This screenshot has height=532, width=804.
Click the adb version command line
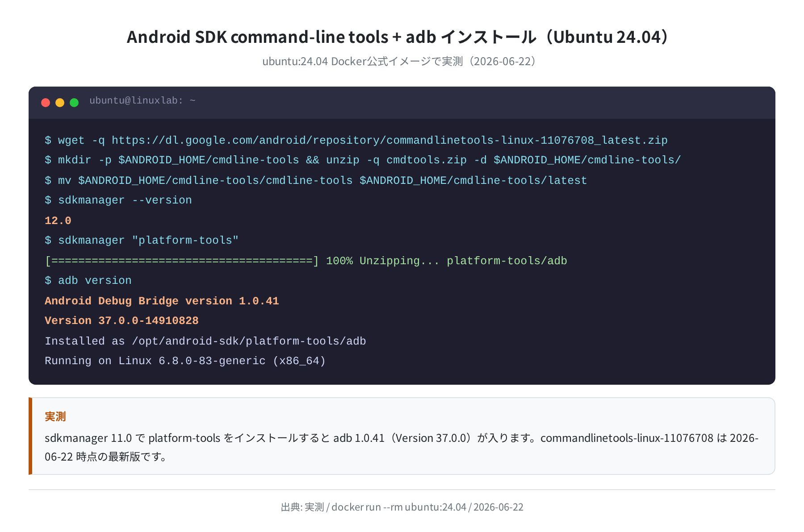tap(88, 280)
